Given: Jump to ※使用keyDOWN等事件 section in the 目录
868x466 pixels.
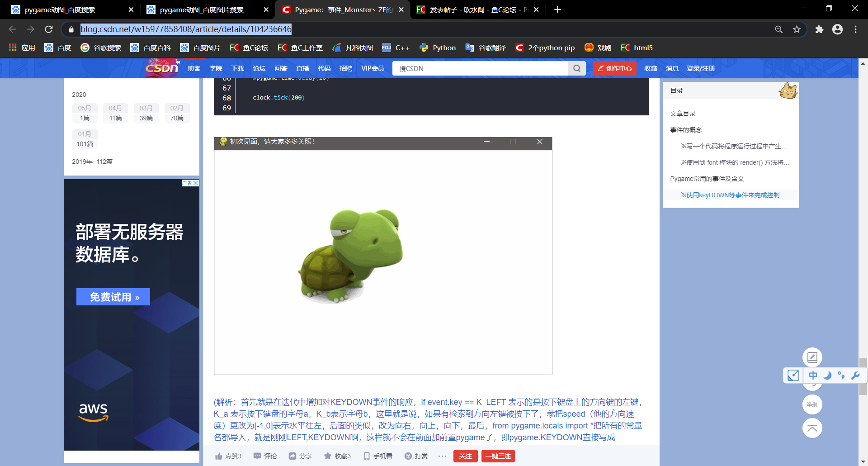Looking at the screenshot, I should [733, 195].
